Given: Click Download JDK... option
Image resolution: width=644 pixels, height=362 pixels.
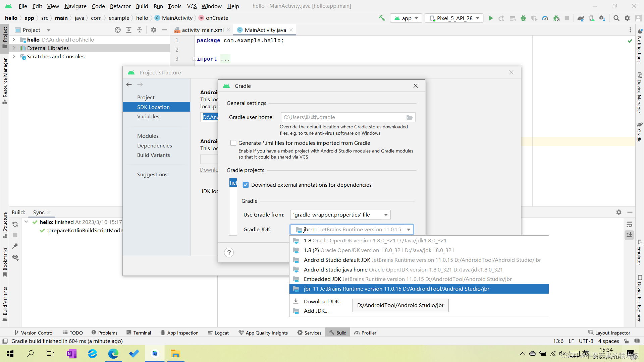Looking at the screenshot, I should [323, 301].
